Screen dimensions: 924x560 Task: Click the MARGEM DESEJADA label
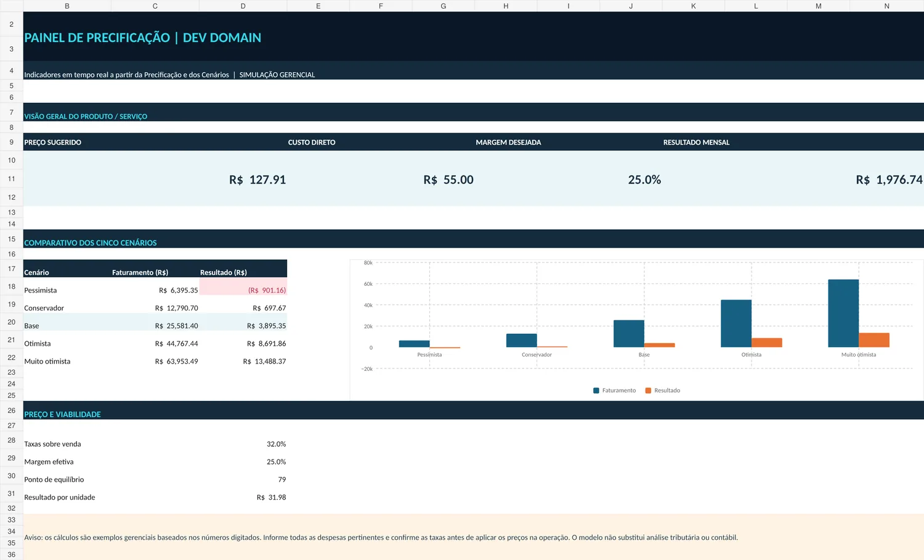[x=508, y=142]
